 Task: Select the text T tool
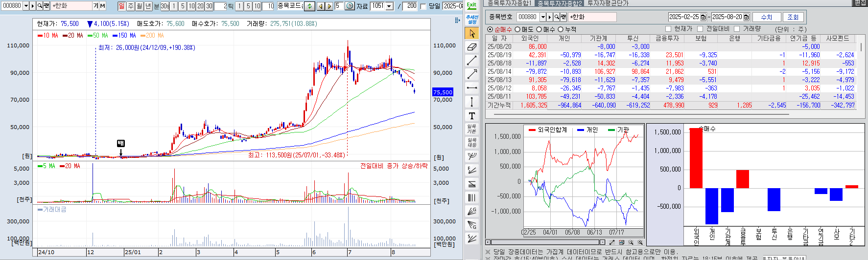(x=471, y=115)
